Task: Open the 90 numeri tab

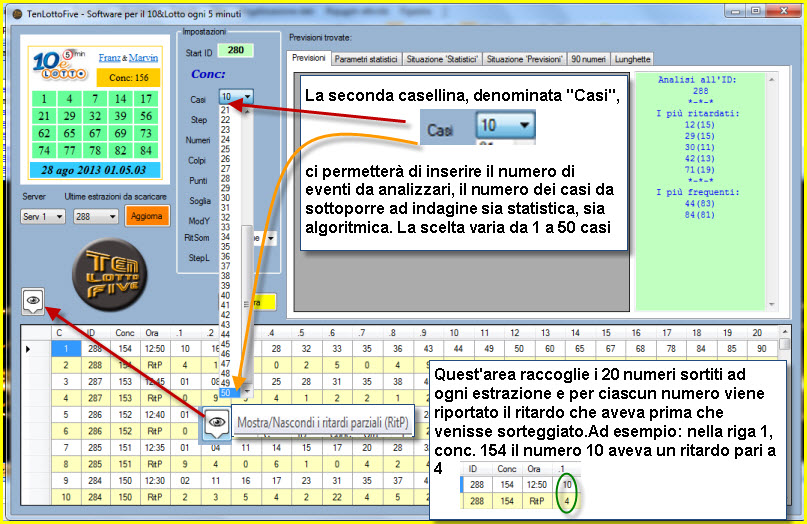Action: click(588, 59)
